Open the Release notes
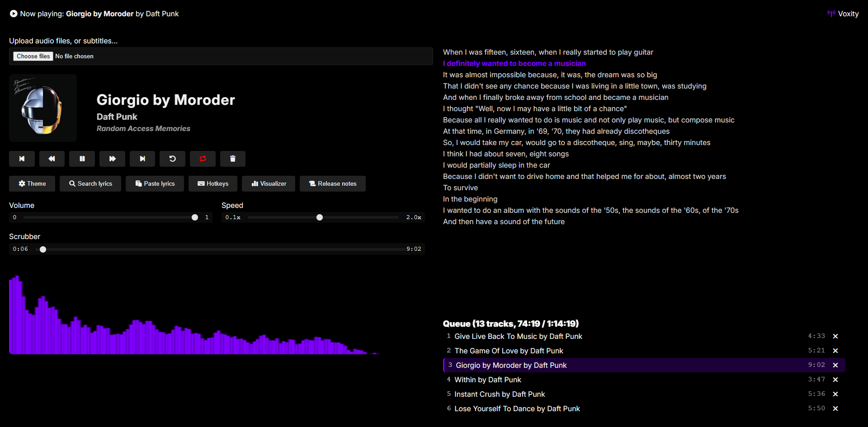 pos(333,183)
